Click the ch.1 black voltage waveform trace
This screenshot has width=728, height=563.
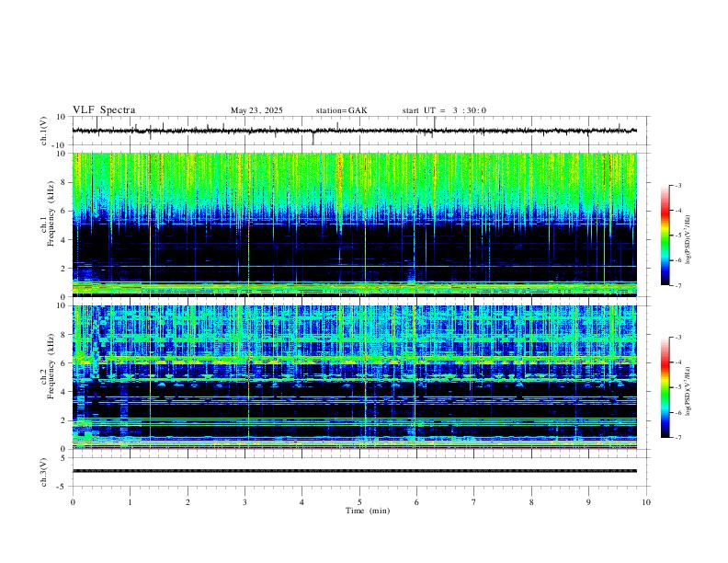[354, 131]
